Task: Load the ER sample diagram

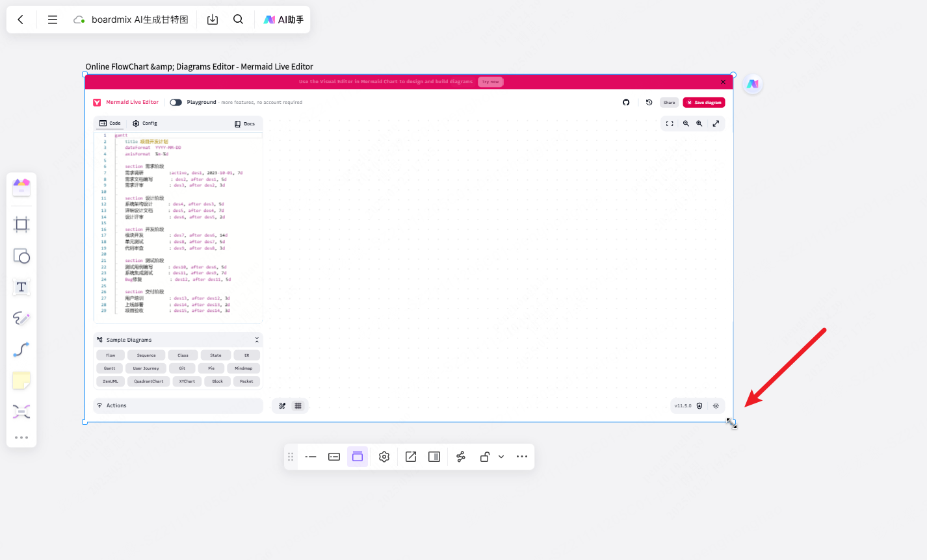Action: [246, 355]
